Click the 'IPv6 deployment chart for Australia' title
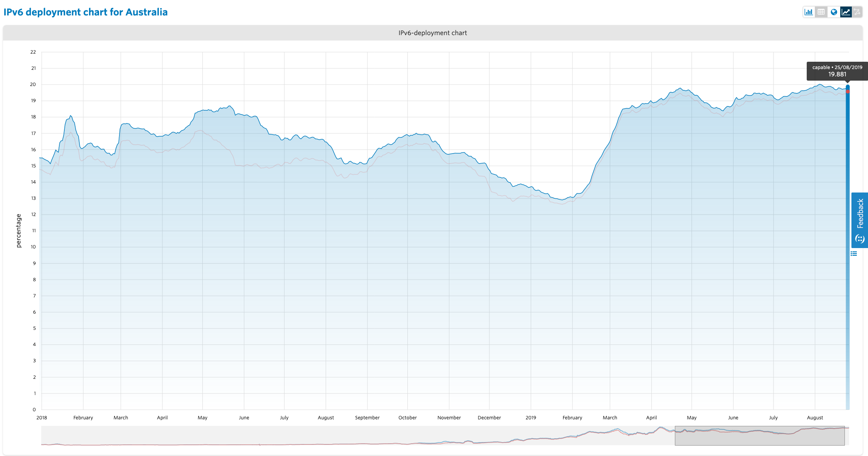The width and height of the screenshot is (868, 456). [86, 12]
